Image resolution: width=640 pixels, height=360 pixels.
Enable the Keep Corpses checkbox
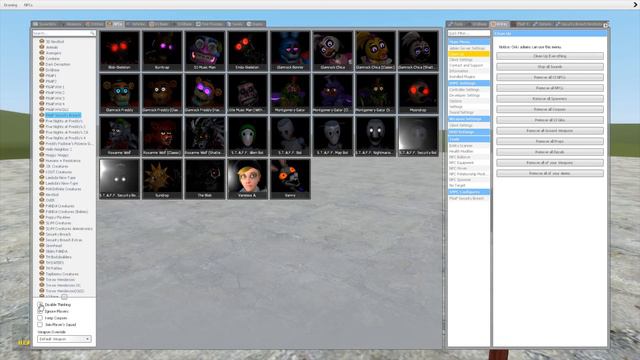(40, 318)
